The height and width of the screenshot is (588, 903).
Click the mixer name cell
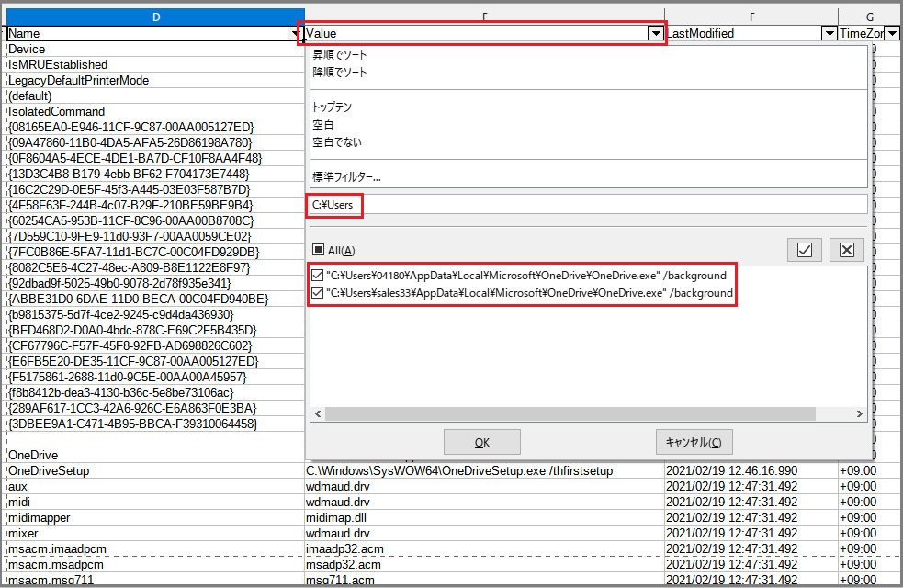pos(155,533)
